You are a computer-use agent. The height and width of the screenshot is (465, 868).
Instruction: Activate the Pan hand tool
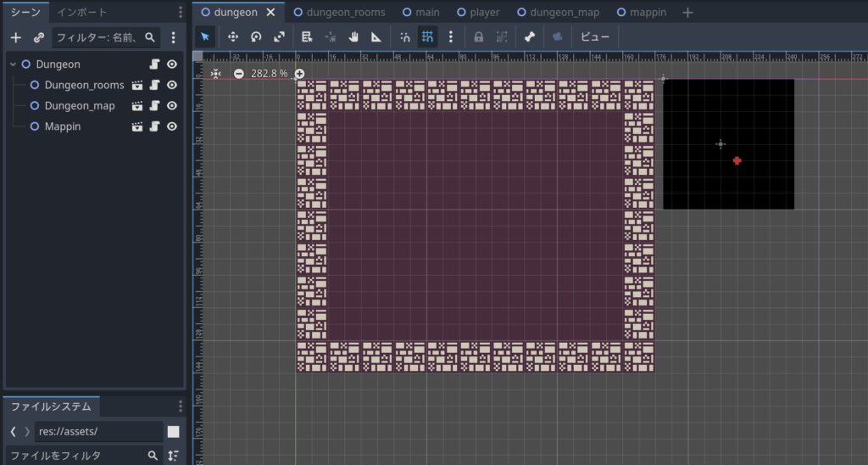point(353,37)
